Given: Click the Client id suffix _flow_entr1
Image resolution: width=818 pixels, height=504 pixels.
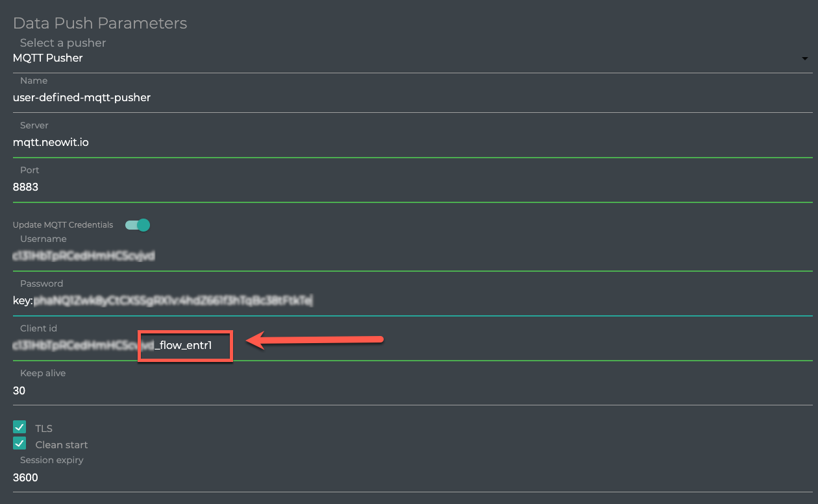Looking at the screenshot, I should (x=184, y=345).
